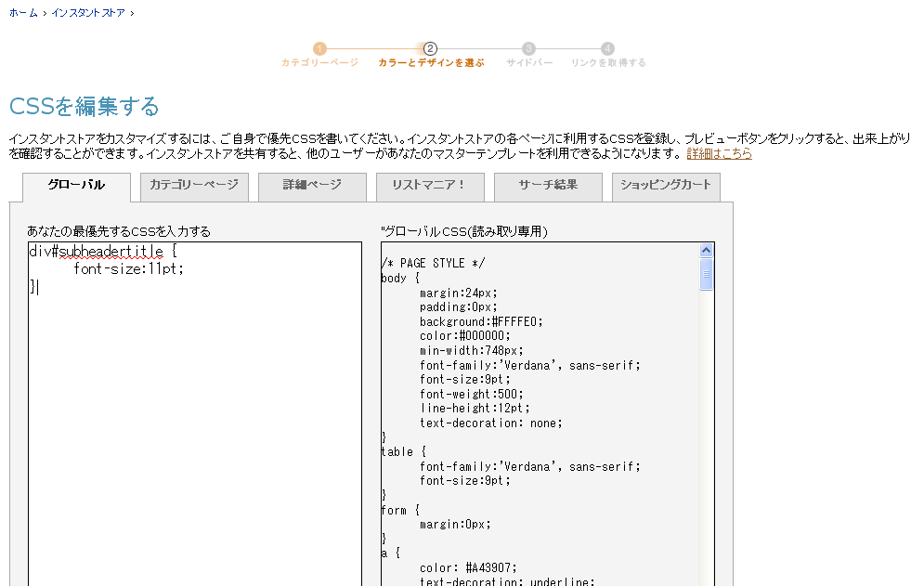Go to the サイドバー step label

pyautogui.click(x=529, y=63)
